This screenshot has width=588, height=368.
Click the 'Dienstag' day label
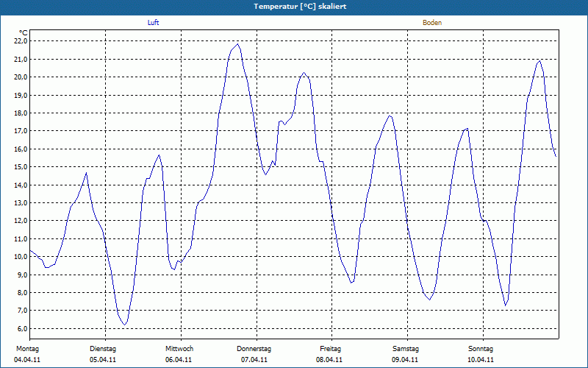(103, 349)
